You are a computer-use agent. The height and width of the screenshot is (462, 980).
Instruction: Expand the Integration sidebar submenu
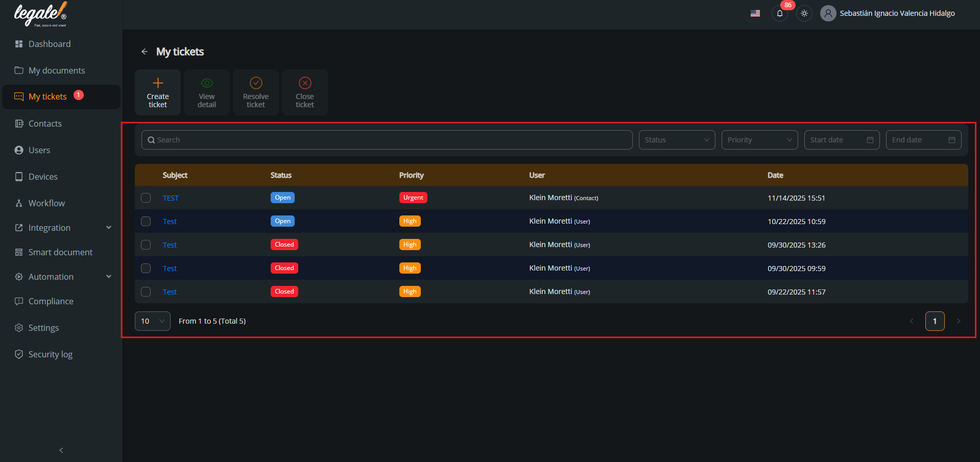pos(108,228)
